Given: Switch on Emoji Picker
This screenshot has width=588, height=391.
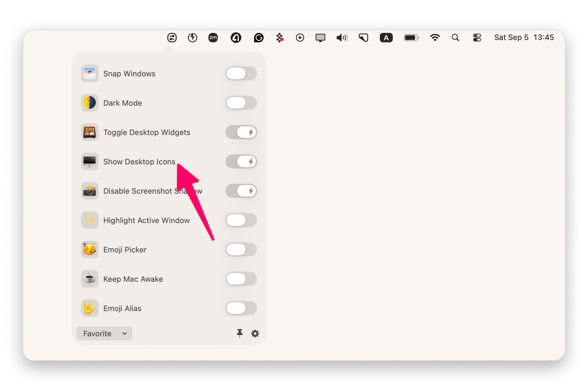Looking at the screenshot, I should pyautogui.click(x=241, y=249).
